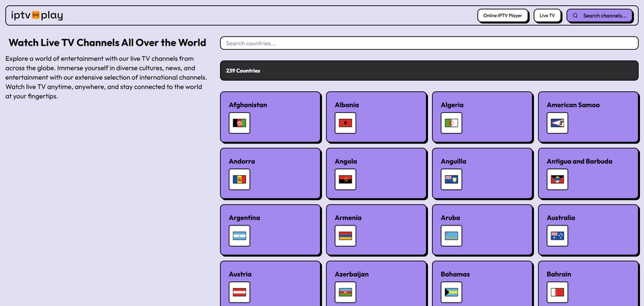Click the Azerbaijan country name

352,274
